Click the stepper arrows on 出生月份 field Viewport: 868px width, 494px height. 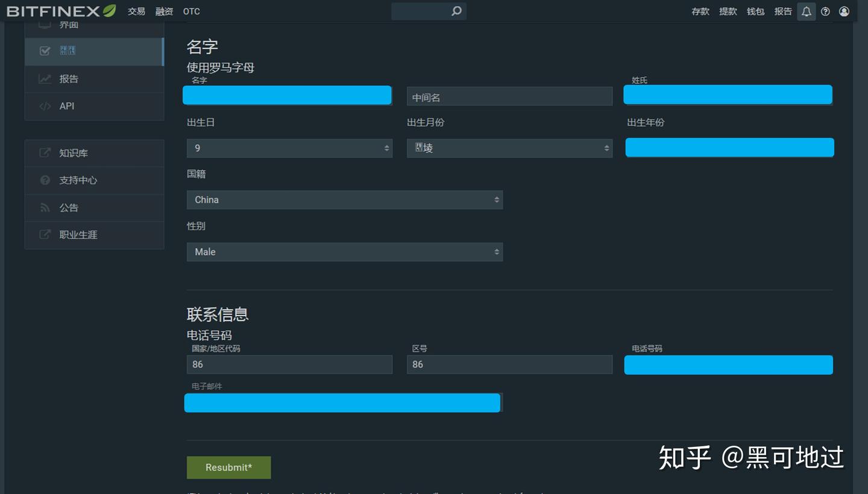(x=606, y=148)
